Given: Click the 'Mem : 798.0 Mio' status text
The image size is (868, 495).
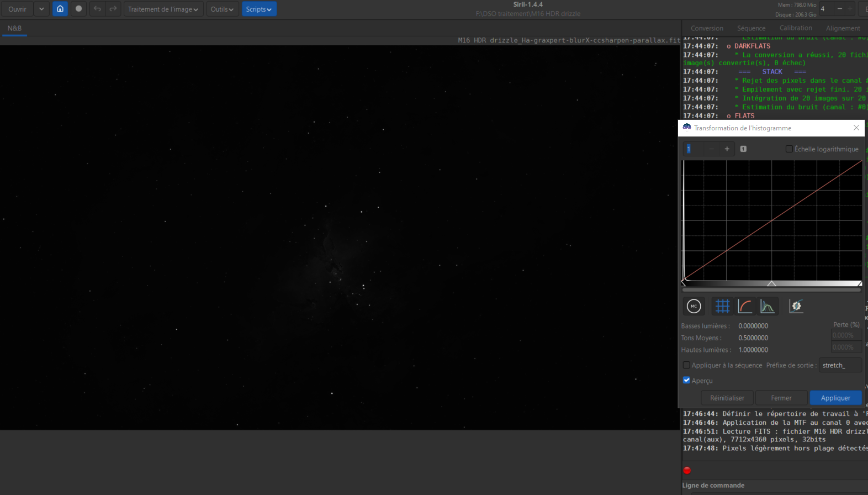Looking at the screenshot, I should click(797, 5).
